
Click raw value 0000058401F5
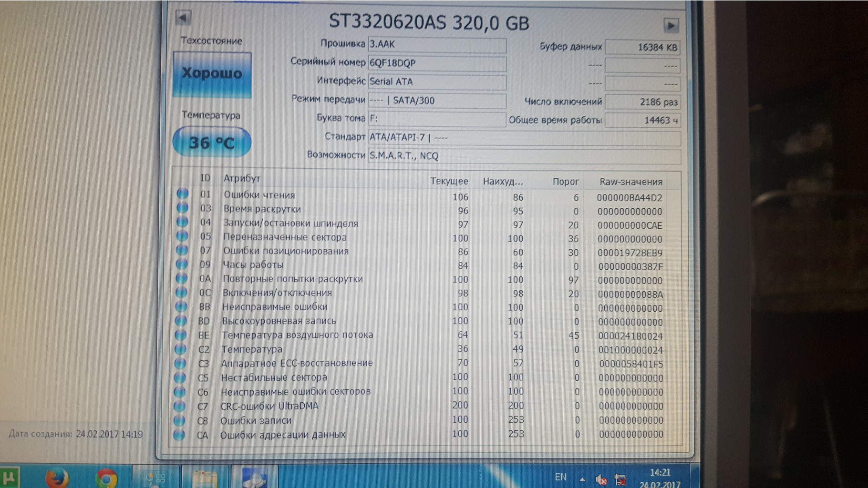(x=631, y=364)
